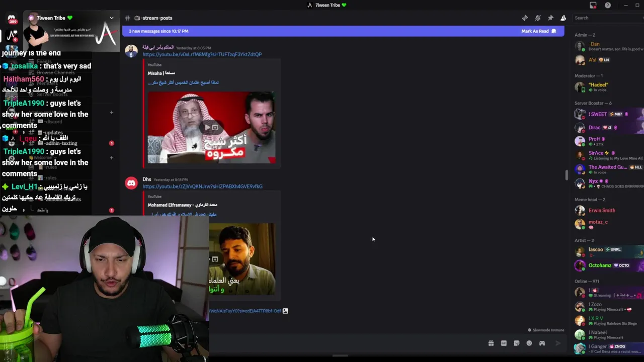Click the avatar of the first message author
This screenshot has width=644, height=362.
point(131,52)
